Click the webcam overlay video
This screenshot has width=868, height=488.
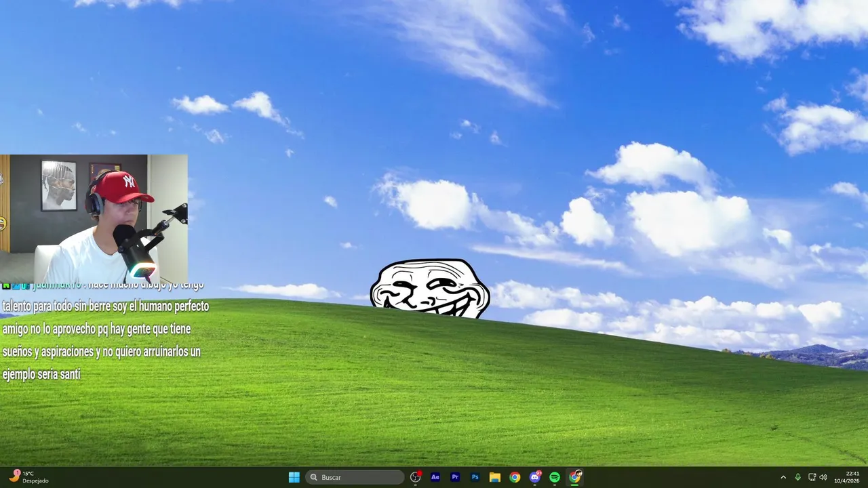click(94, 219)
